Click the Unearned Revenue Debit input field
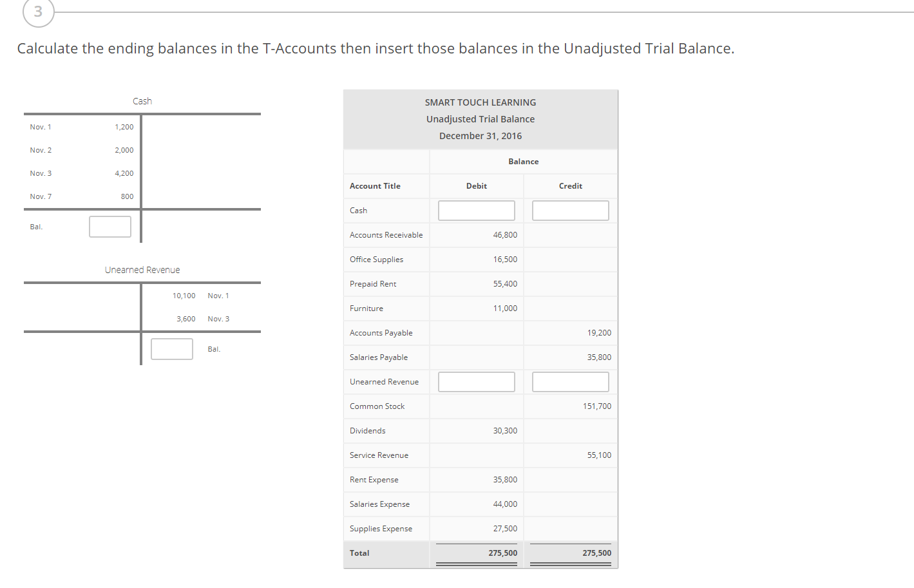Viewport: 914px width, 588px height. (476, 381)
